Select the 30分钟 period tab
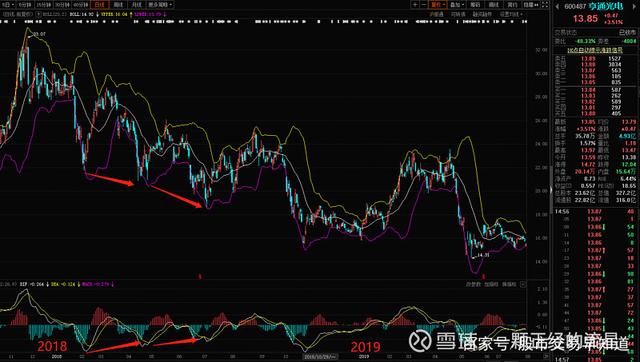The width and height of the screenshot is (640, 362). point(62,5)
